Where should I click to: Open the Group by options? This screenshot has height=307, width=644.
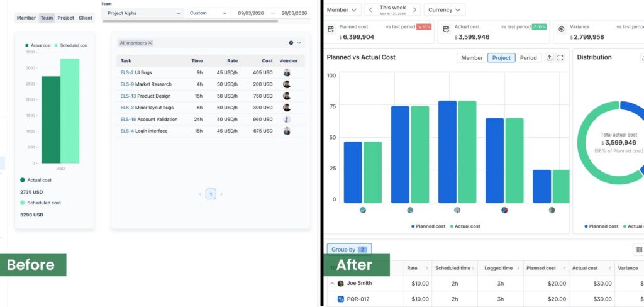click(349, 250)
